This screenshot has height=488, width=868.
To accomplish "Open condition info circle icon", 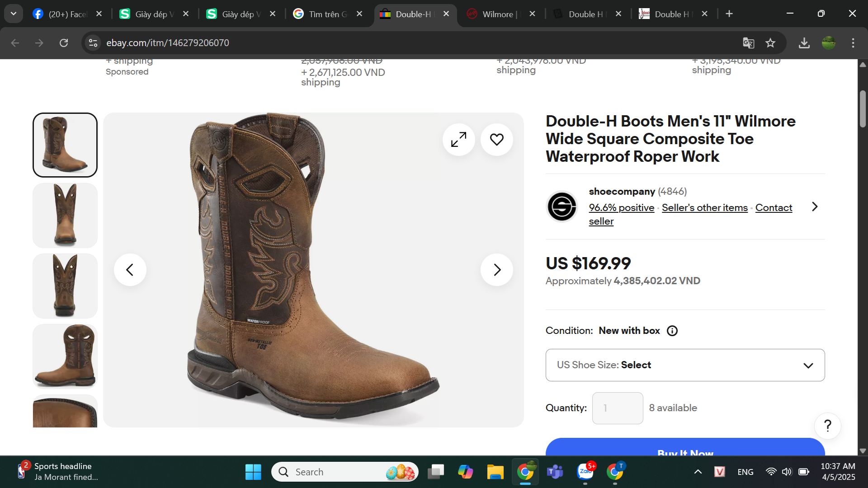I will tap(672, 331).
